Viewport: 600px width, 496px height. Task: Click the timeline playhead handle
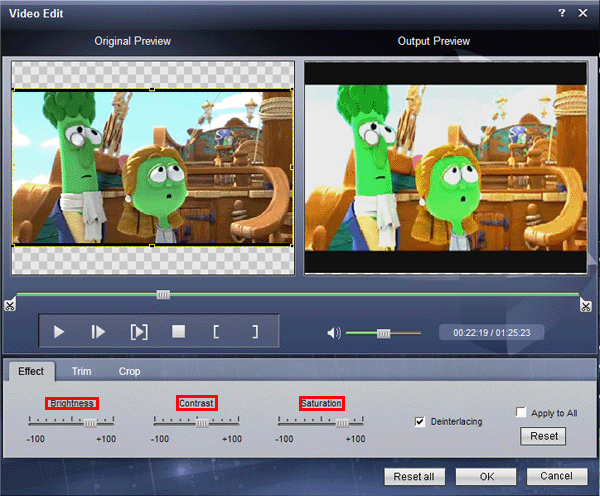(x=163, y=294)
